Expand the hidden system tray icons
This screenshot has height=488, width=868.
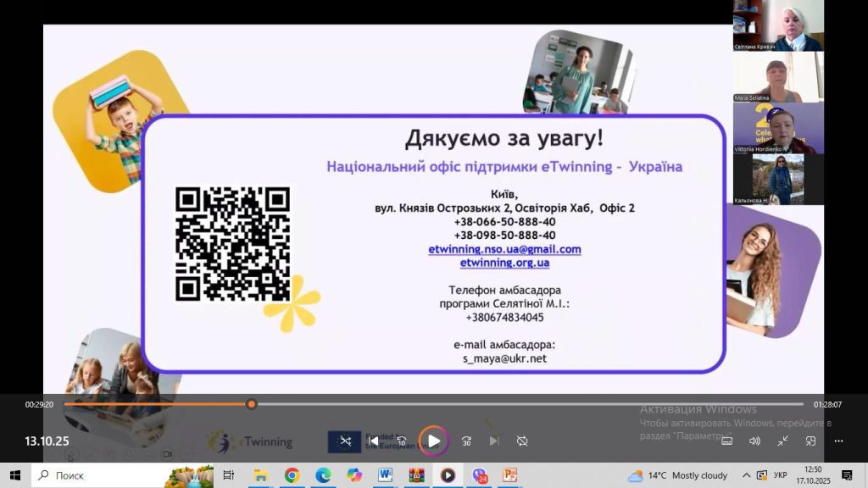[x=746, y=475]
